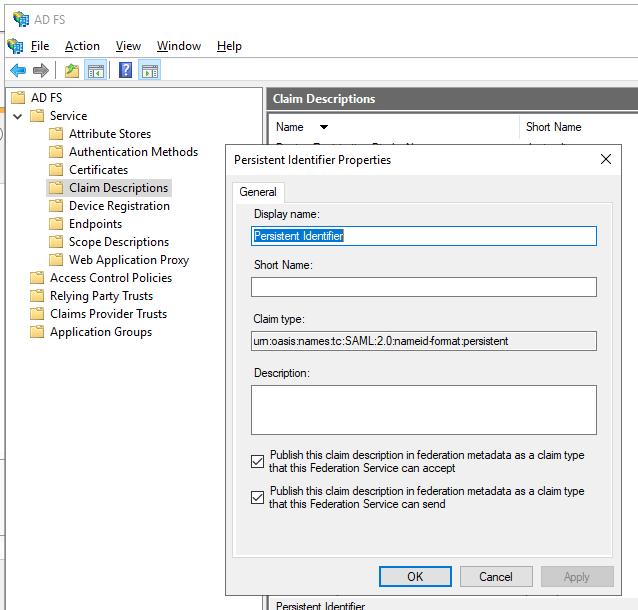
Task: Click AD FS icon in title bar
Action: [x=21, y=20]
